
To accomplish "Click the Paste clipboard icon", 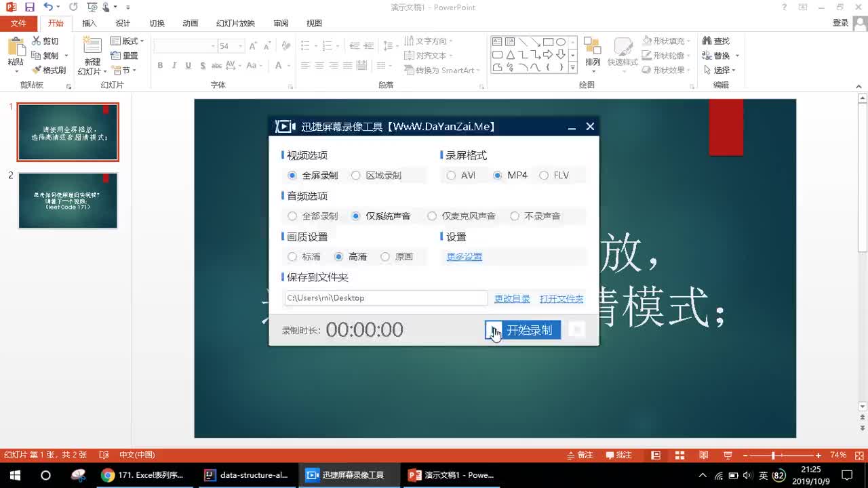I will pyautogui.click(x=16, y=47).
